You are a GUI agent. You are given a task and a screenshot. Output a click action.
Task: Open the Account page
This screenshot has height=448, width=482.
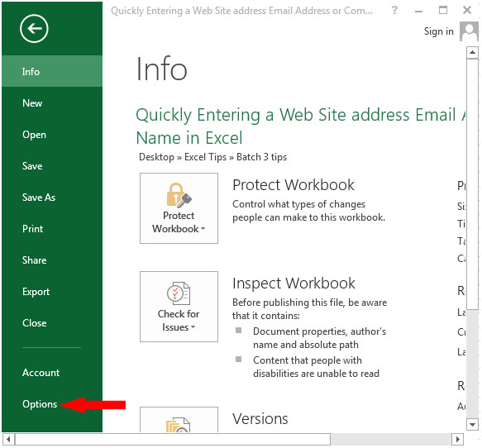(52, 373)
